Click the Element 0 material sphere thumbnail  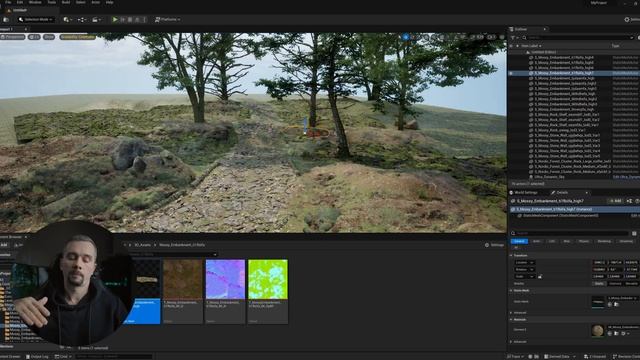click(598, 330)
